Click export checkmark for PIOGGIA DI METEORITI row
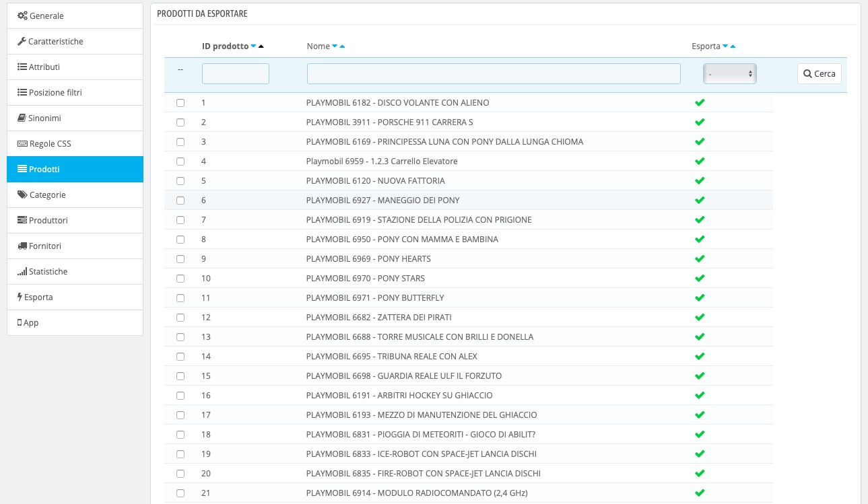This screenshot has height=504, width=868. coord(700,435)
